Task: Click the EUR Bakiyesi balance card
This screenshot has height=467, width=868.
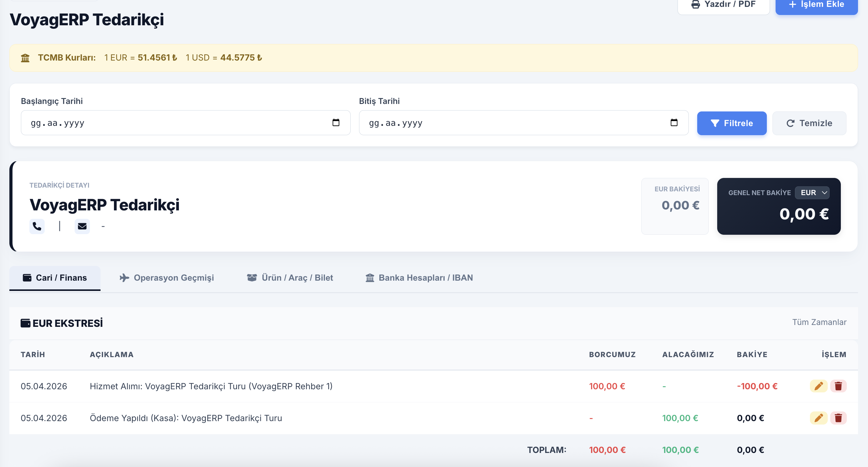Action: coord(675,206)
